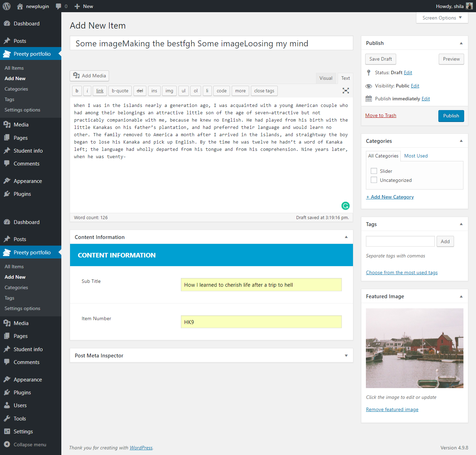Open top Media menu item
This screenshot has width=476, height=455.
click(x=31, y=125)
